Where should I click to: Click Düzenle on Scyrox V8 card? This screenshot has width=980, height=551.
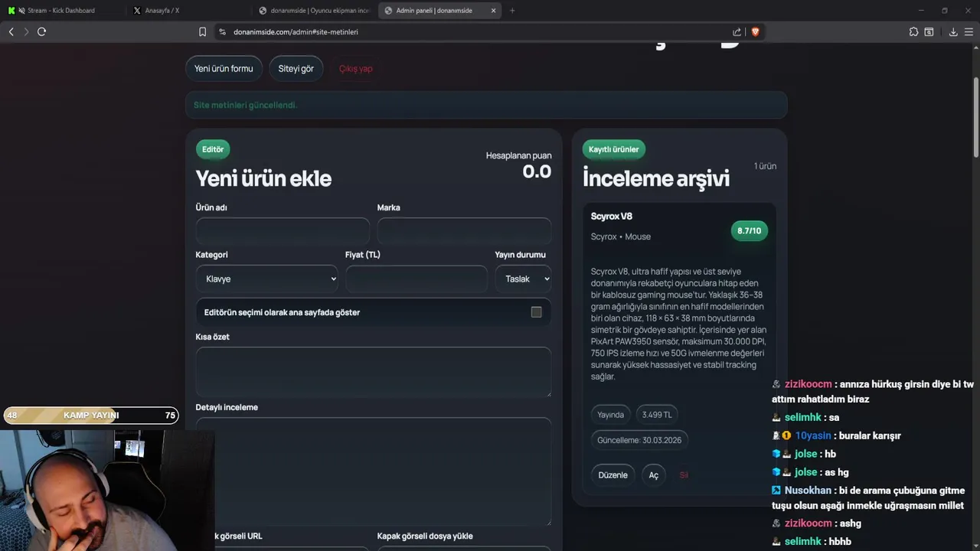(x=612, y=475)
